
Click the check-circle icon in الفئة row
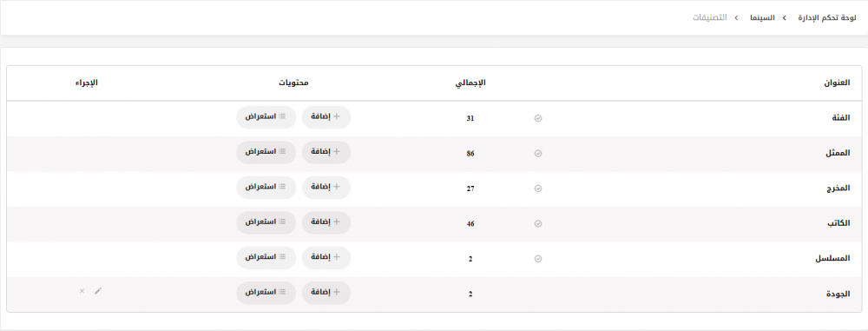537,119
